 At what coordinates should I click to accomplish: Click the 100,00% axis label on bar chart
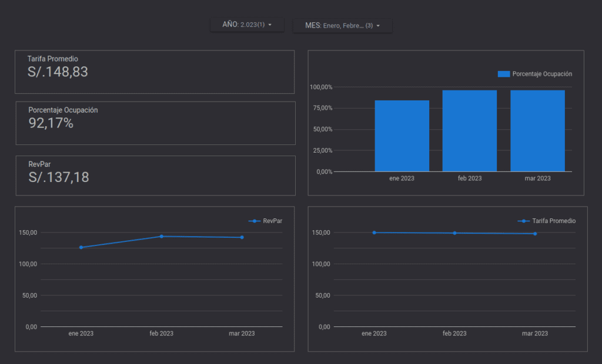click(321, 87)
